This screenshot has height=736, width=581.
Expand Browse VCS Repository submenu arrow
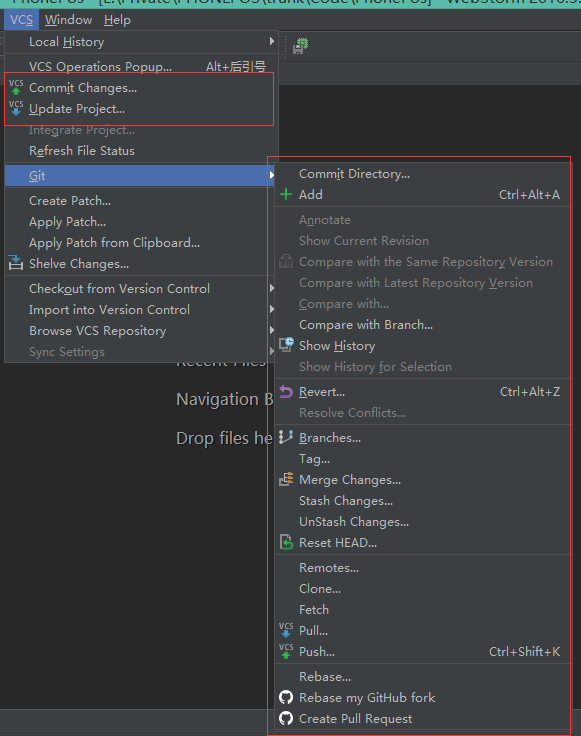click(271, 330)
